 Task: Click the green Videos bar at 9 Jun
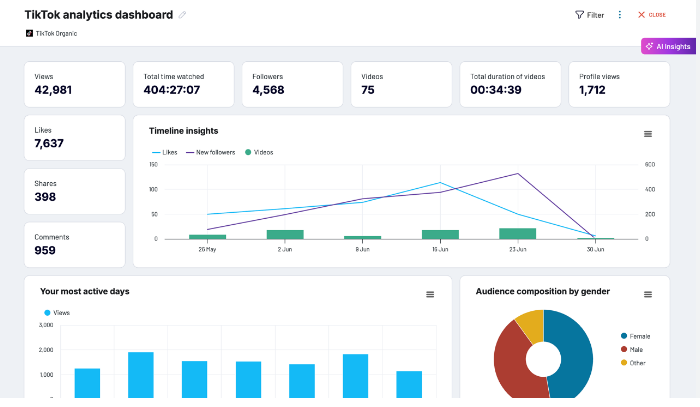362,237
